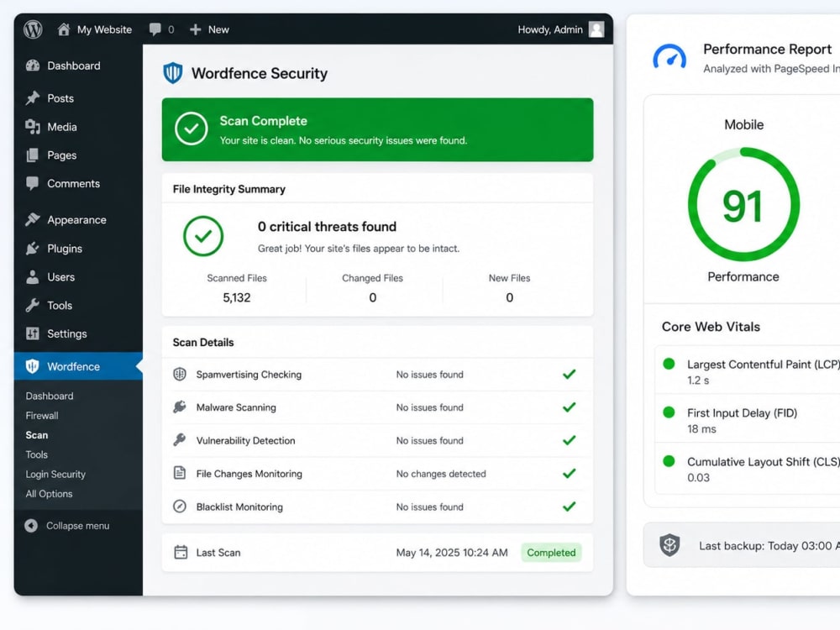Click the Vulnerability Detection wrench icon
This screenshot has height=630, width=840.
pyautogui.click(x=180, y=440)
